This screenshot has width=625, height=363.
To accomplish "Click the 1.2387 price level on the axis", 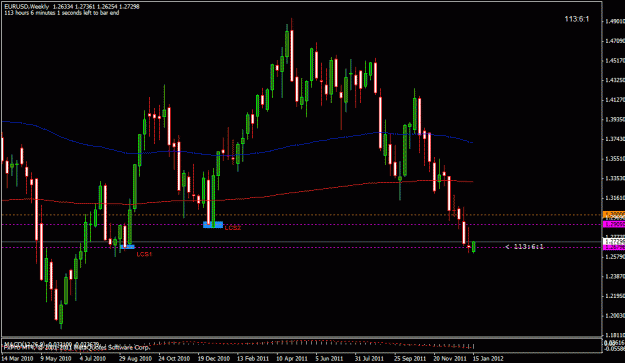I will 615,276.
